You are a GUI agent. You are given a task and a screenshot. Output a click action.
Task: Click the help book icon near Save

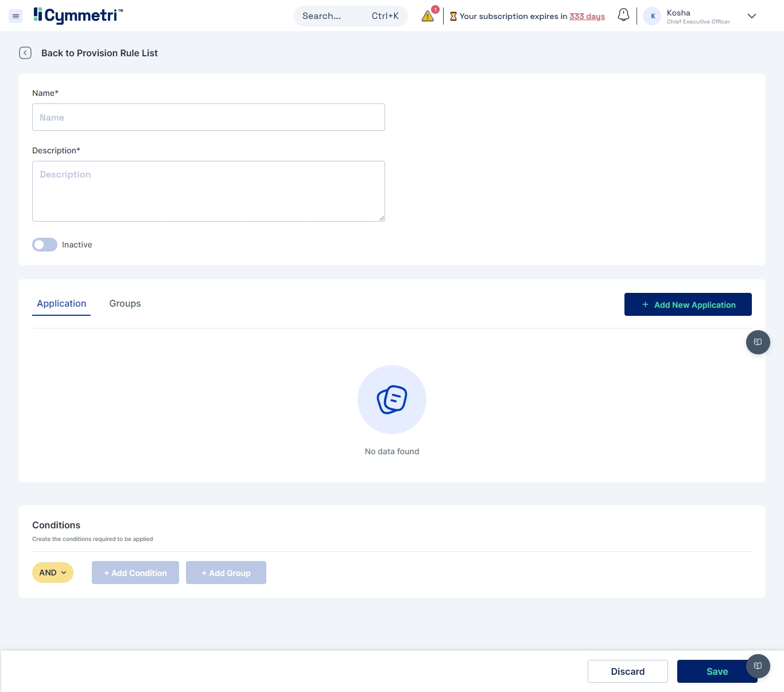coord(758,666)
